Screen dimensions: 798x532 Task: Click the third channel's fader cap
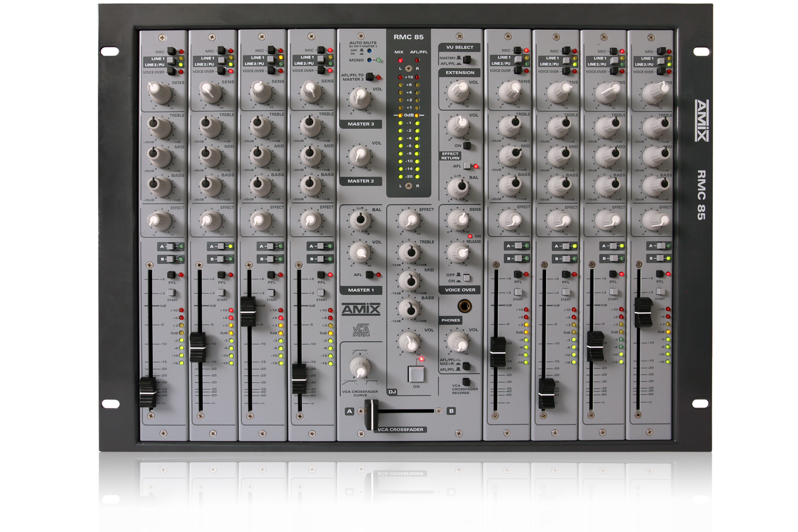coord(248,311)
